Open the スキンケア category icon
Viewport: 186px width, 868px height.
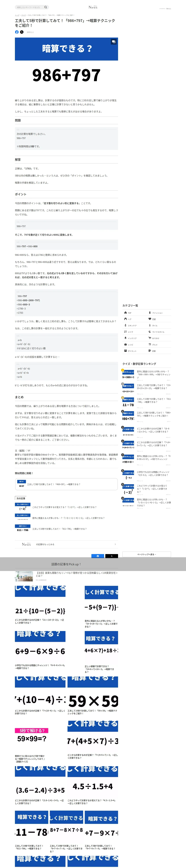pos(126,325)
